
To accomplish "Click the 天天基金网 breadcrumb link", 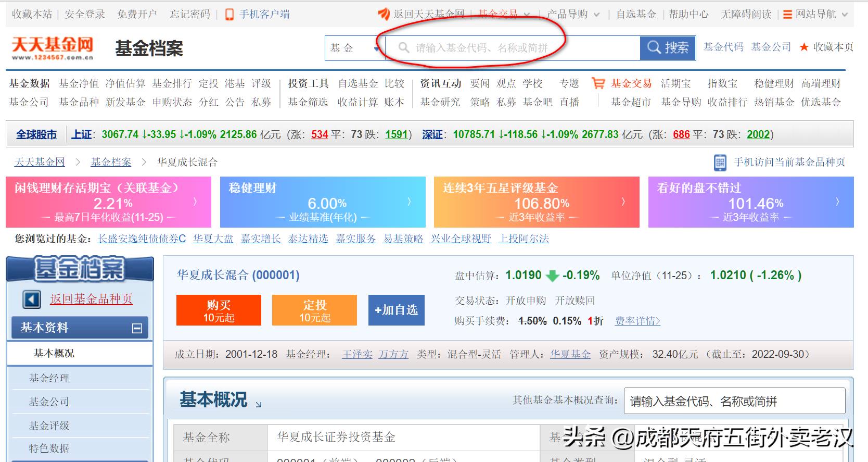I will (x=40, y=162).
